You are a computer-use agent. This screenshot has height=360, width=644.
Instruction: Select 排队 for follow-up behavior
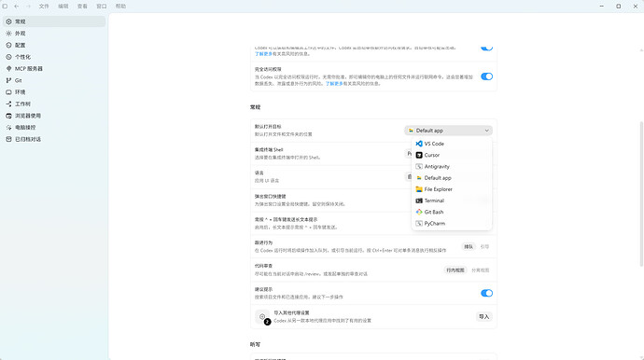[x=469, y=247]
